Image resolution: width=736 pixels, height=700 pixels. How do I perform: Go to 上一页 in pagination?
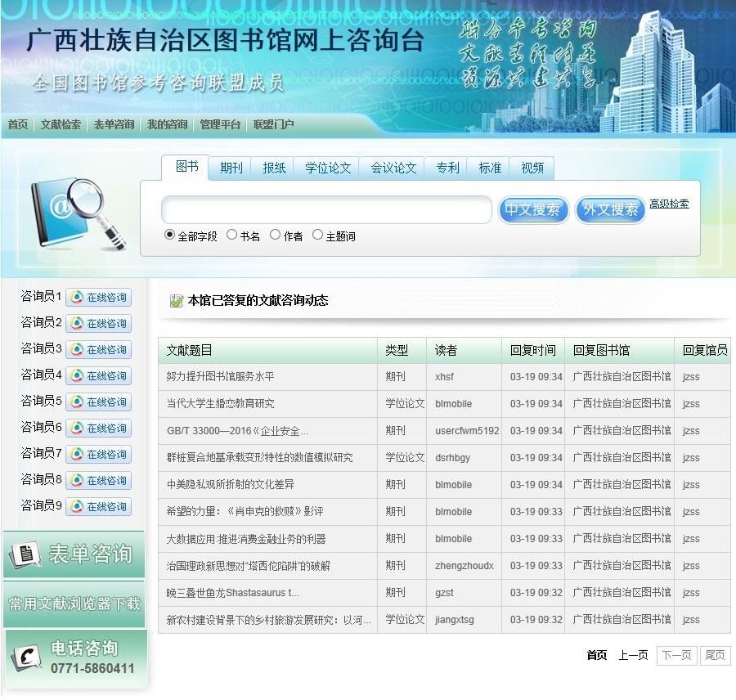click(x=633, y=655)
